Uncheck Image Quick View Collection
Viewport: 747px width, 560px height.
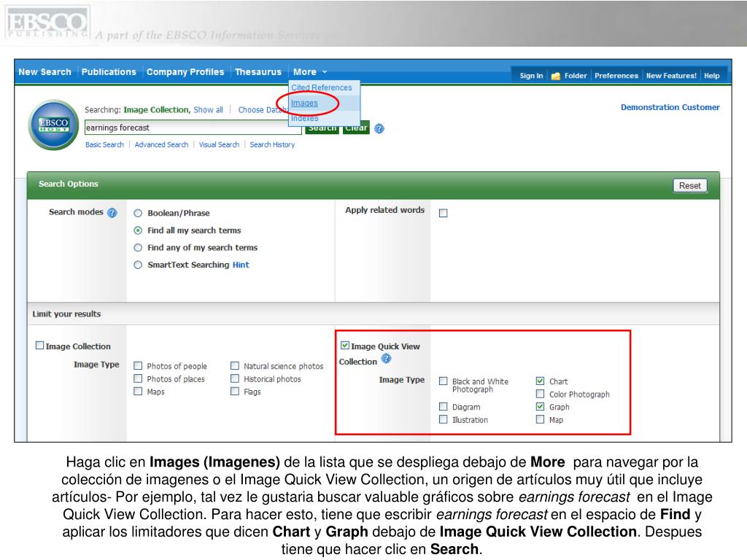(345, 345)
